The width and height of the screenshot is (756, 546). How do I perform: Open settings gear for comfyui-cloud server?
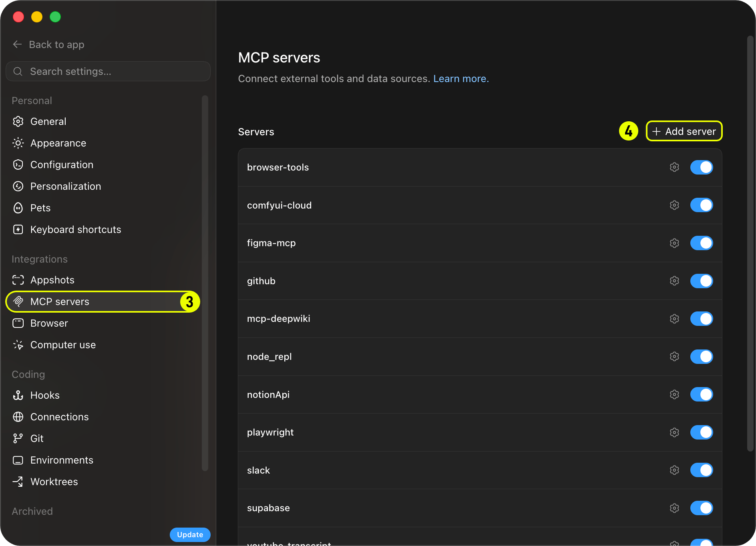point(674,205)
